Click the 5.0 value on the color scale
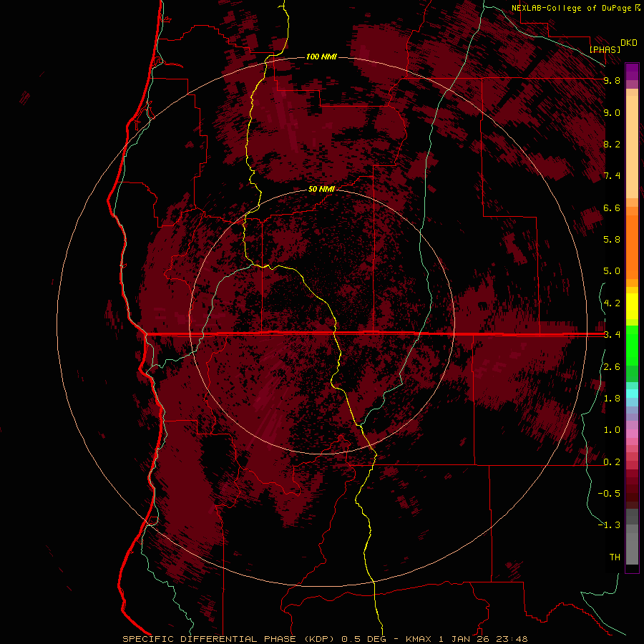The width and height of the screenshot is (644, 644). pos(612,271)
